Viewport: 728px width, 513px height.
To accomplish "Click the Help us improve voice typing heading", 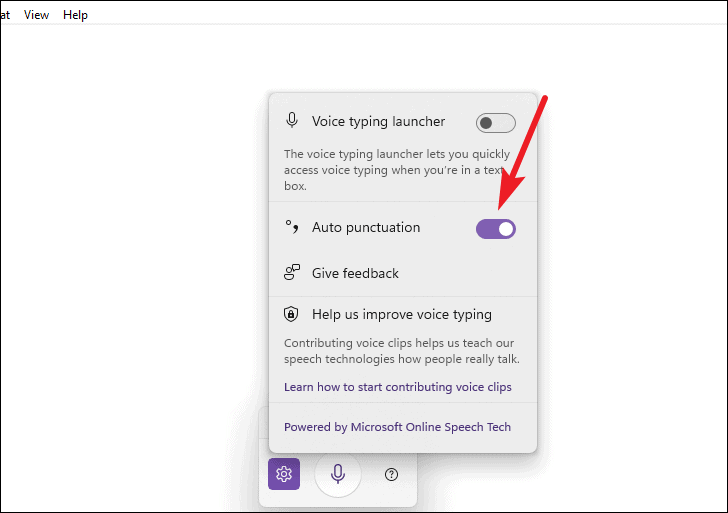I will click(402, 314).
